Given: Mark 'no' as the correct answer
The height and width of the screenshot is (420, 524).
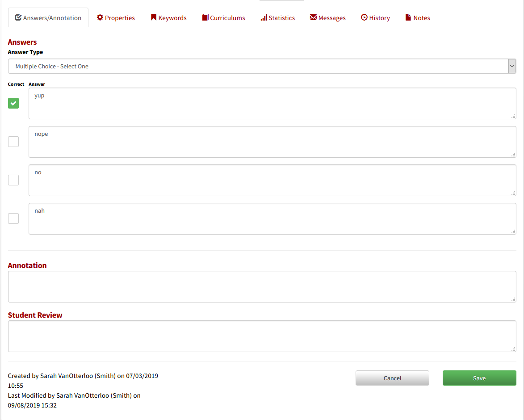Looking at the screenshot, I should [x=13, y=180].
